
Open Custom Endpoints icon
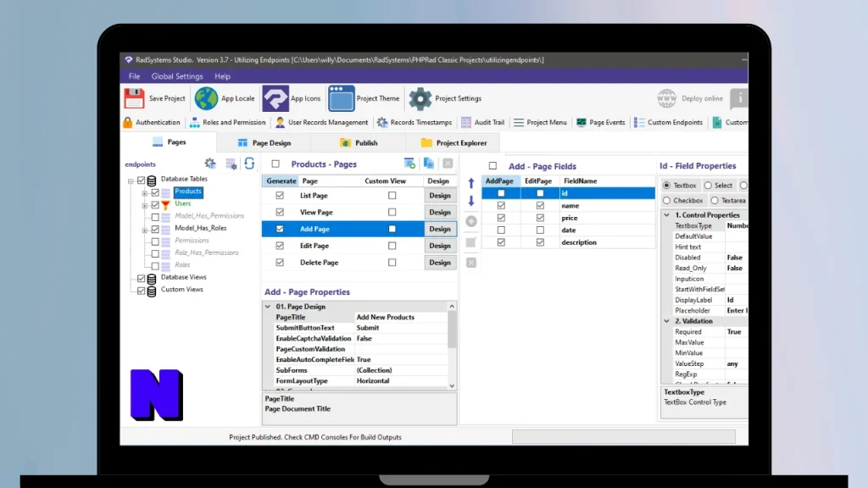click(x=639, y=122)
